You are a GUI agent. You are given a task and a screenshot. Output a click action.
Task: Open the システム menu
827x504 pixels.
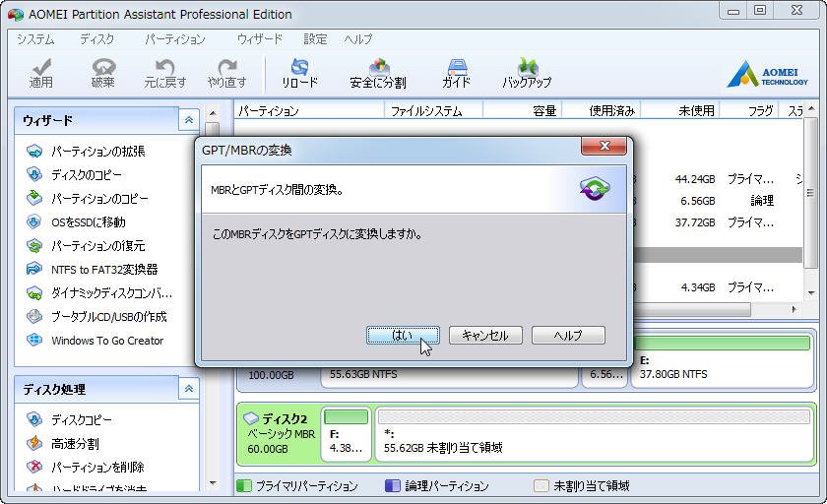coord(35,39)
